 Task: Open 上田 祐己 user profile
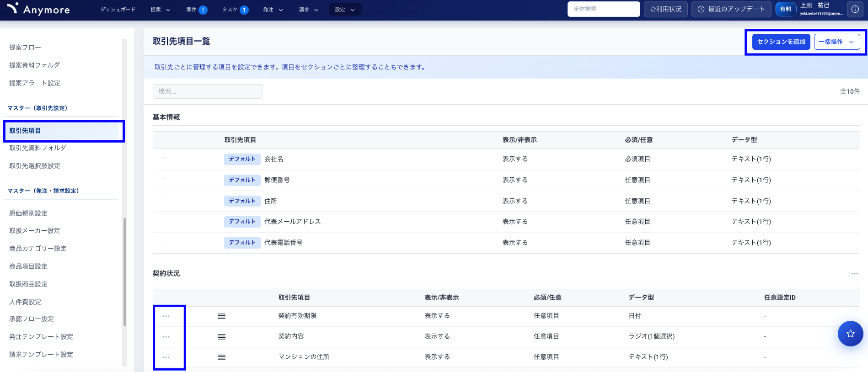[821, 9]
